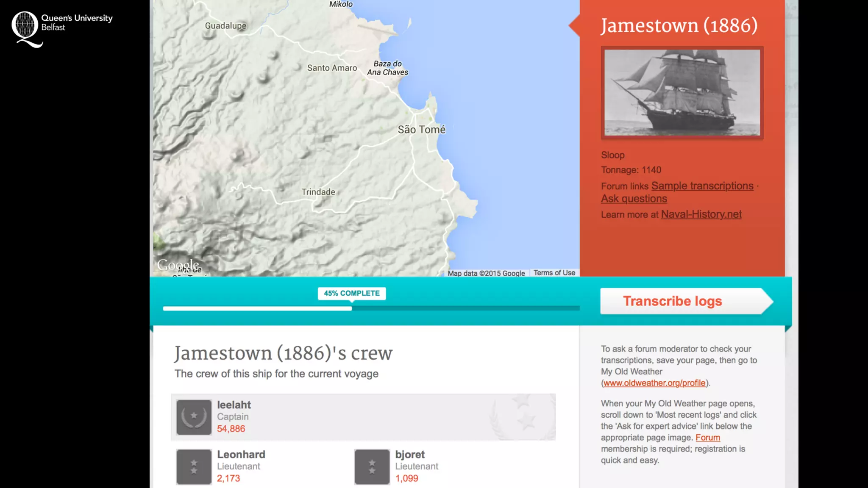Click the Trindade map label
The image size is (868, 488).
click(318, 192)
